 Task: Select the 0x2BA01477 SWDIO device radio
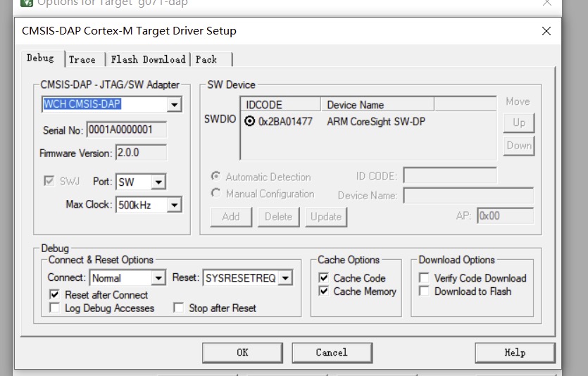coord(249,121)
